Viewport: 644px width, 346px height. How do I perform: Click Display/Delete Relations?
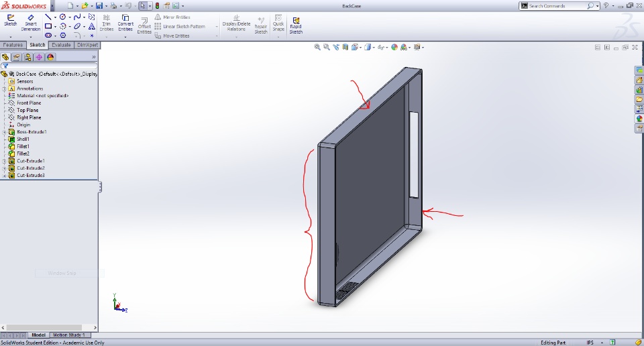click(236, 23)
